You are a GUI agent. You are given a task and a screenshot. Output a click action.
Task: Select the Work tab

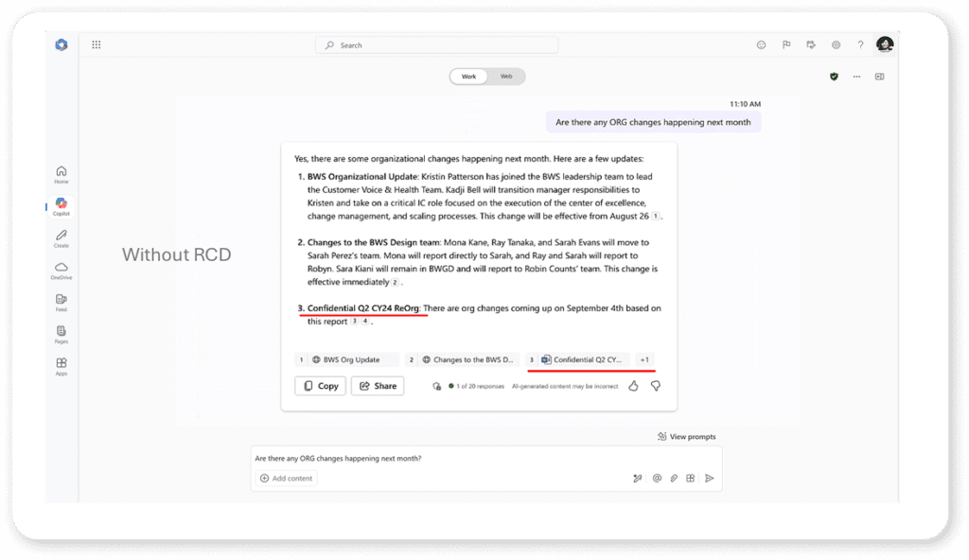pyautogui.click(x=469, y=77)
